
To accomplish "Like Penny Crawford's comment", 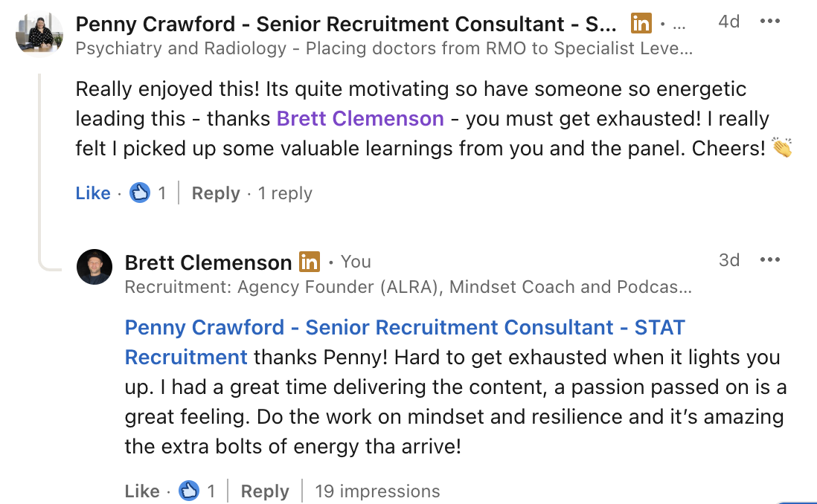I will (x=93, y=193).
